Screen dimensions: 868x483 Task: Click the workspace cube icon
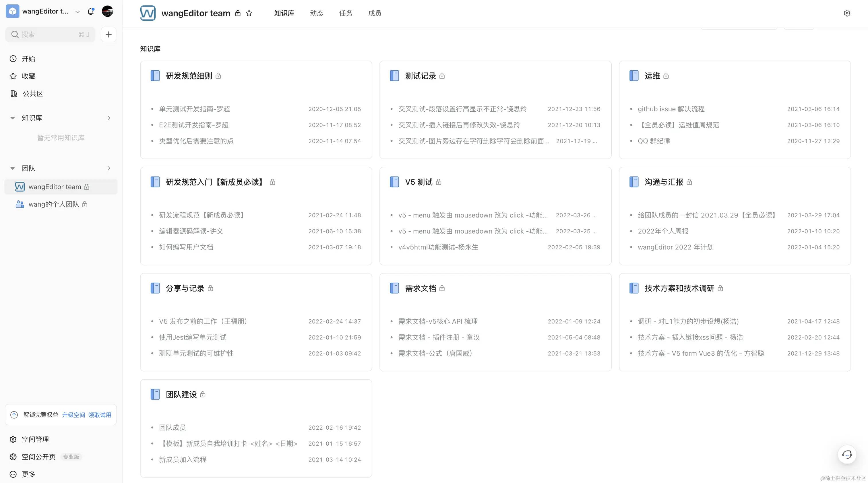(x=12, y=11)
